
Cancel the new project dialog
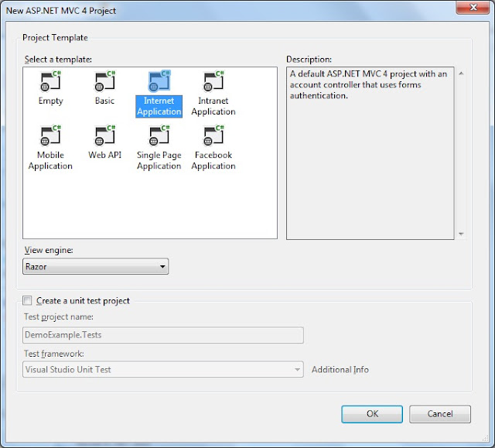(440, 414)
